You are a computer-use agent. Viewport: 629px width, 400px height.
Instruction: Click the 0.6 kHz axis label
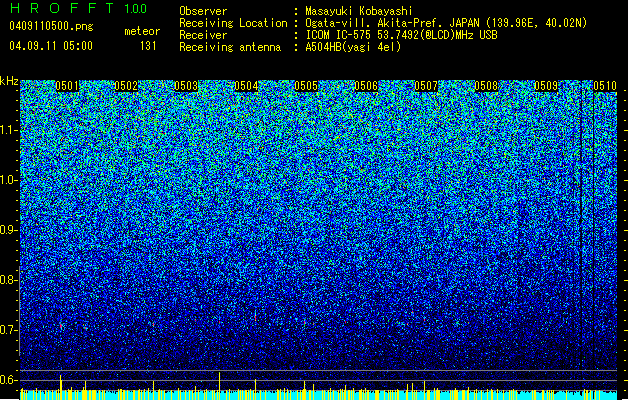(9, 380)
